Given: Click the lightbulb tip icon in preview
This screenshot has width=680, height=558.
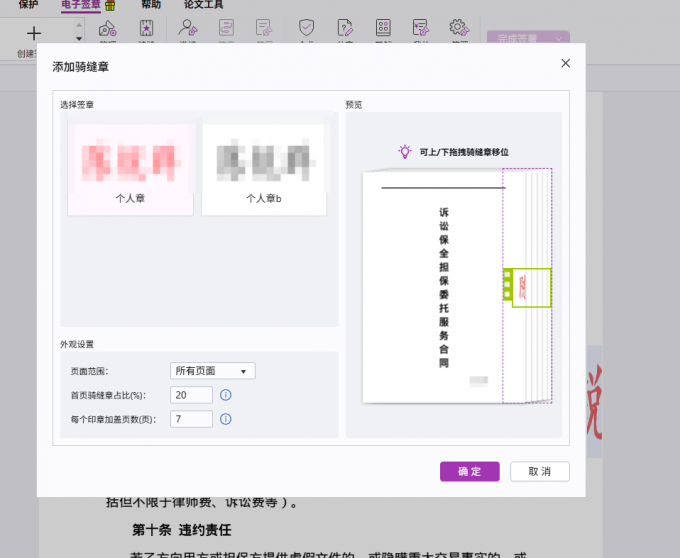Looking at the screenshot, I should (x=405, y=151).
